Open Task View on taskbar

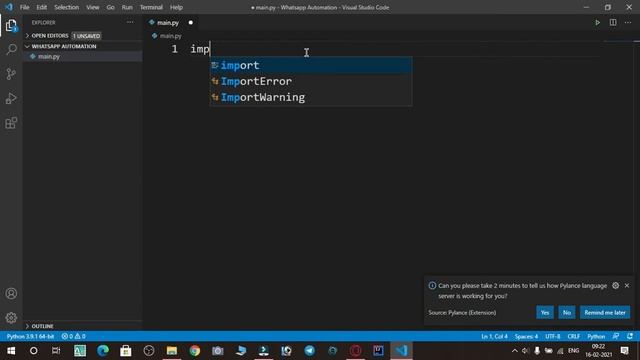tap(56, 351)
